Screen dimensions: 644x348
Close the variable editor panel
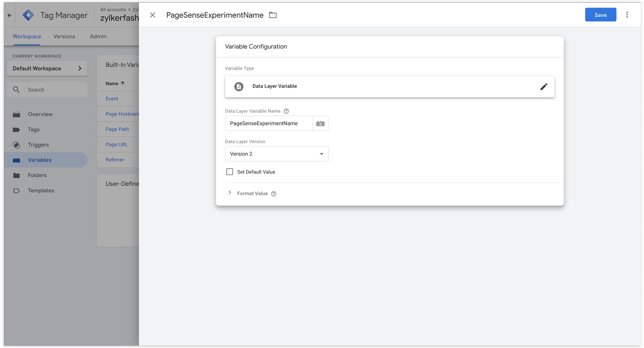point(153,15)
